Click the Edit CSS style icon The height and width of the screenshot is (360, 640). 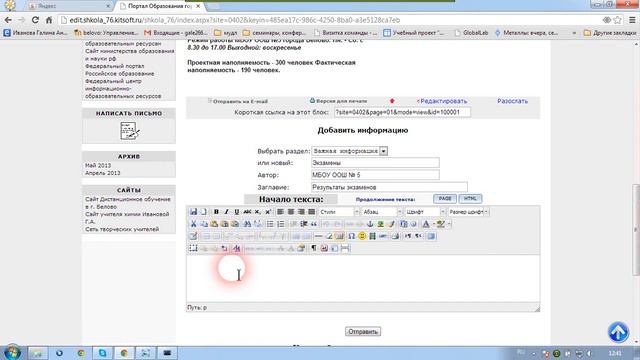(x=236, y=248)
